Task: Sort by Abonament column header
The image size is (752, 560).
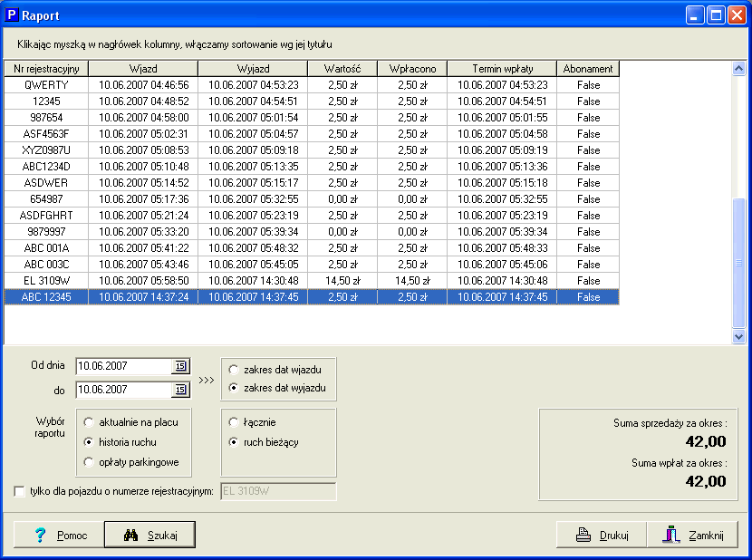Action: pos(588,69)
